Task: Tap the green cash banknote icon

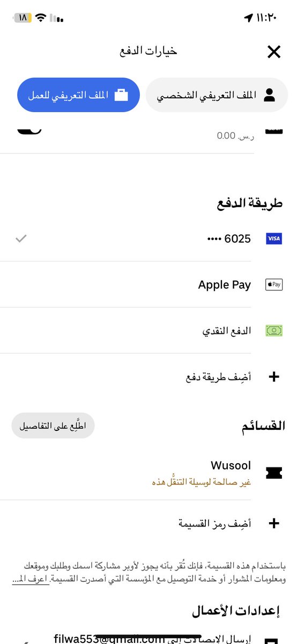Action: click(274, 331)
